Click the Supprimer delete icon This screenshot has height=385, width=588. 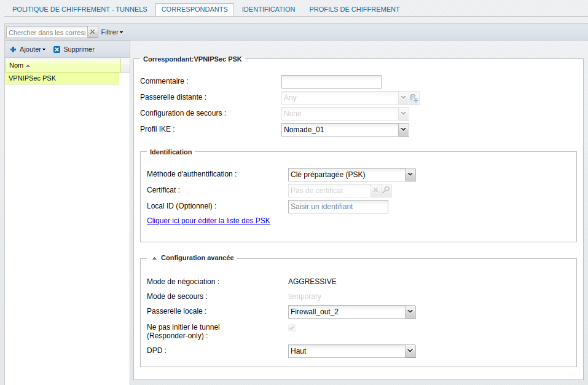click(x=57, y=50)
